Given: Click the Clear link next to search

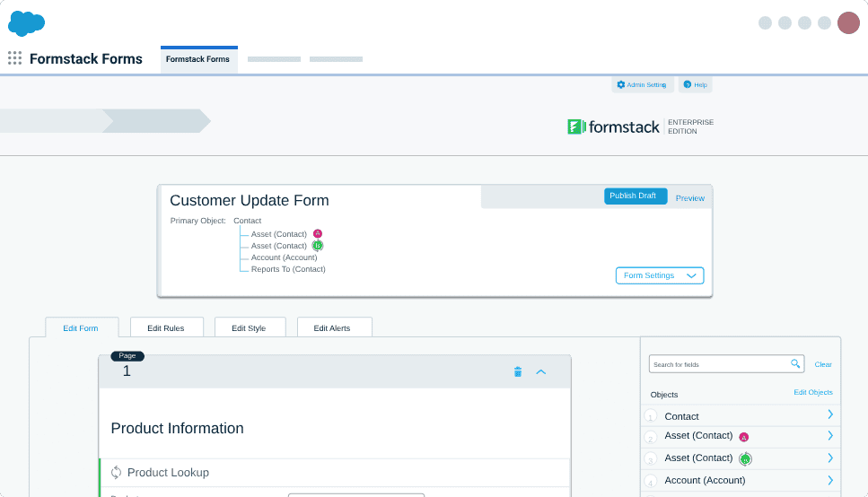Looking at the screenshot, I should pyautogui.click(x=822, y=364).
